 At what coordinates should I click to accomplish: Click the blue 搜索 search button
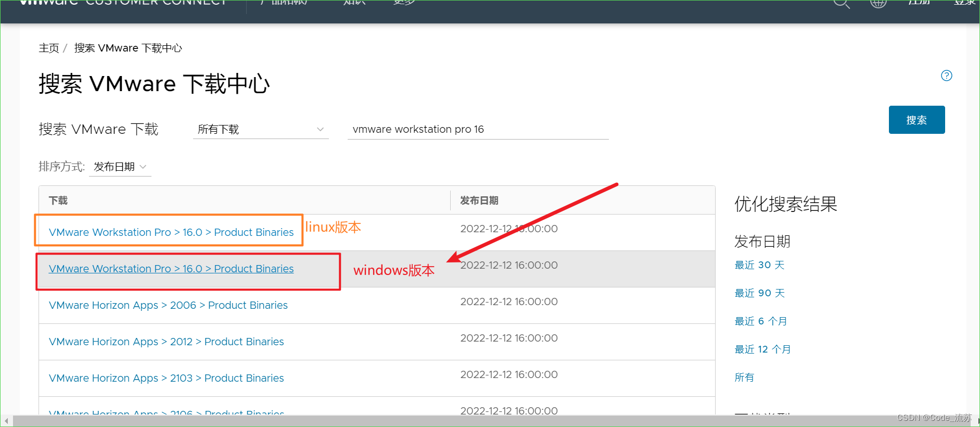[917, 120]
